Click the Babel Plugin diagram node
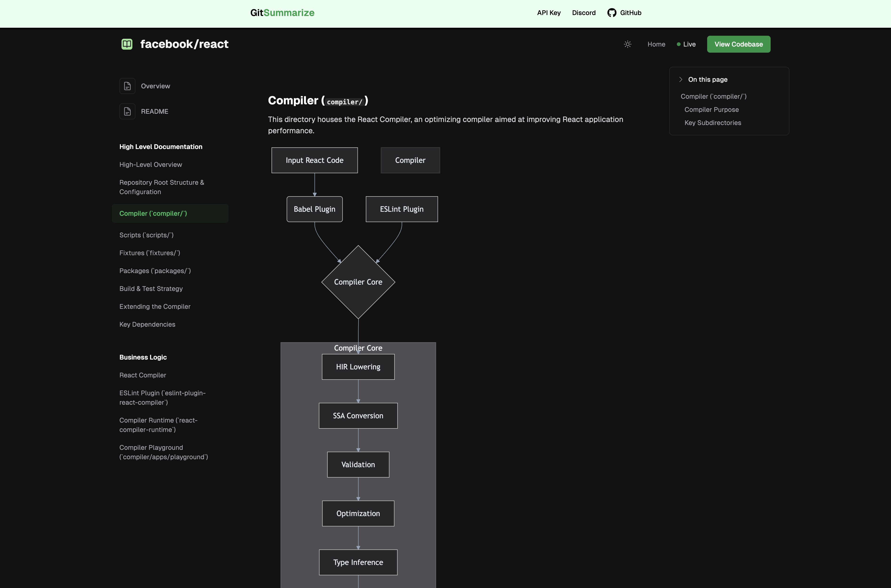The height and width of the screenshot is (588, 891). click(x=314, y=209)
